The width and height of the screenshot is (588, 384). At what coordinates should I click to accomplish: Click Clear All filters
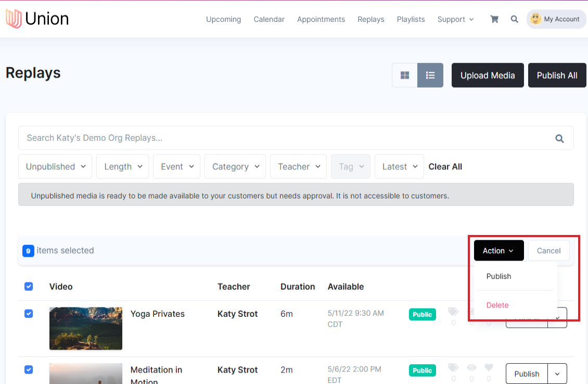pos(445,167)
